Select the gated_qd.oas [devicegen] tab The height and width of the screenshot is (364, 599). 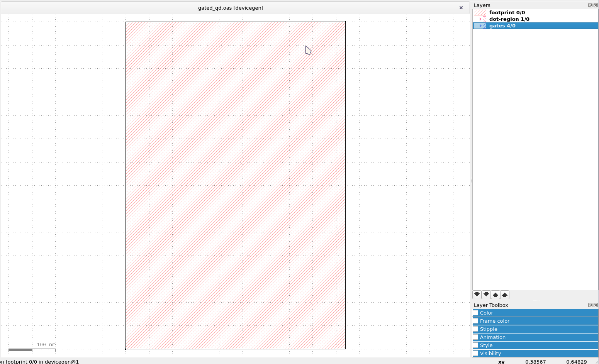pyautogui.click(x=231, y=8)
